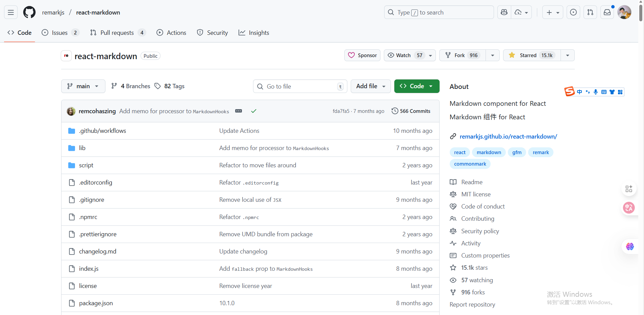
Task: Select the markdown topic tag
Action: click(489, 152)
